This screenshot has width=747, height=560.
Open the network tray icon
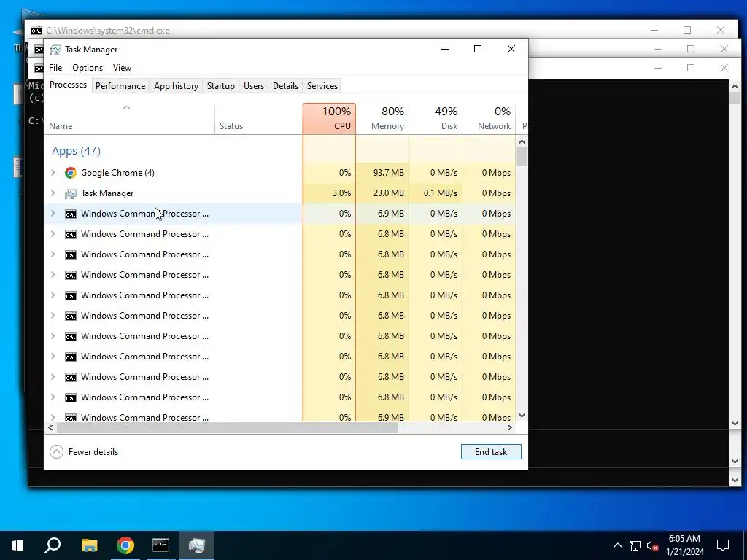click(635, 545)
